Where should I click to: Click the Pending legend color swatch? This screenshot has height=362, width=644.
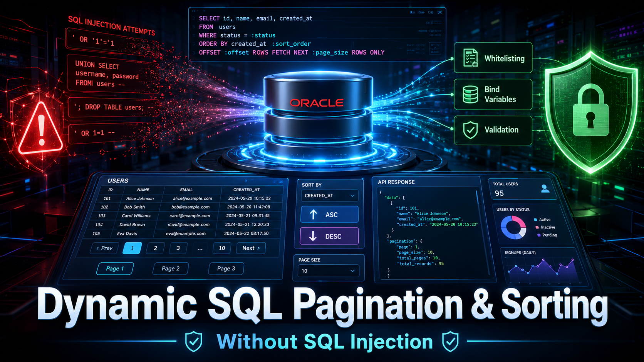coord(539,235)
